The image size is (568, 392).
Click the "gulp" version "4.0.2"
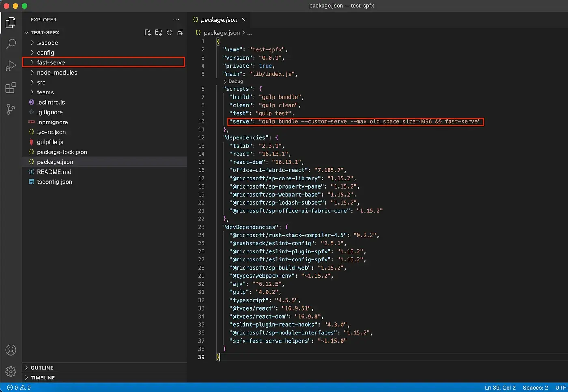[x=267, y=292]
